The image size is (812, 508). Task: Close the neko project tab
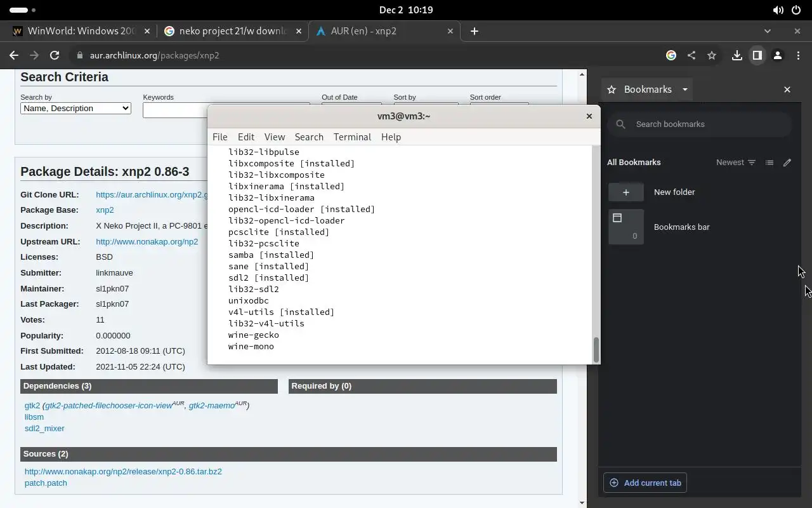pos(299,31)
